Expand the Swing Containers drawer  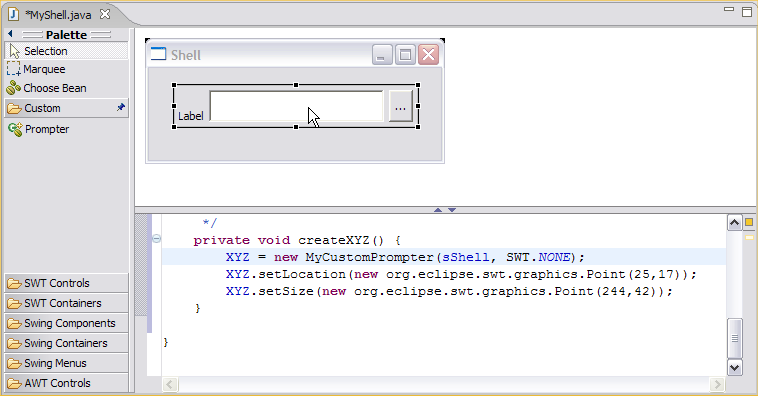coord(67,343)
